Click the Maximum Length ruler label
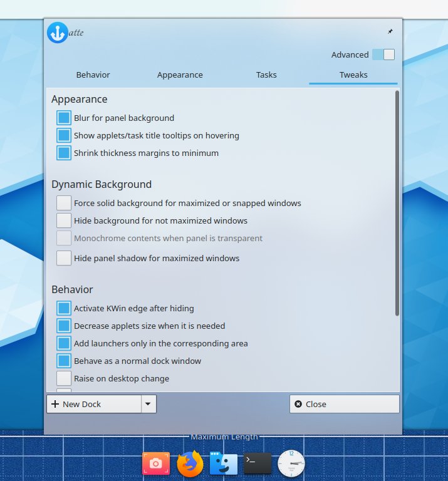448x481 pixels. [224, 437]
